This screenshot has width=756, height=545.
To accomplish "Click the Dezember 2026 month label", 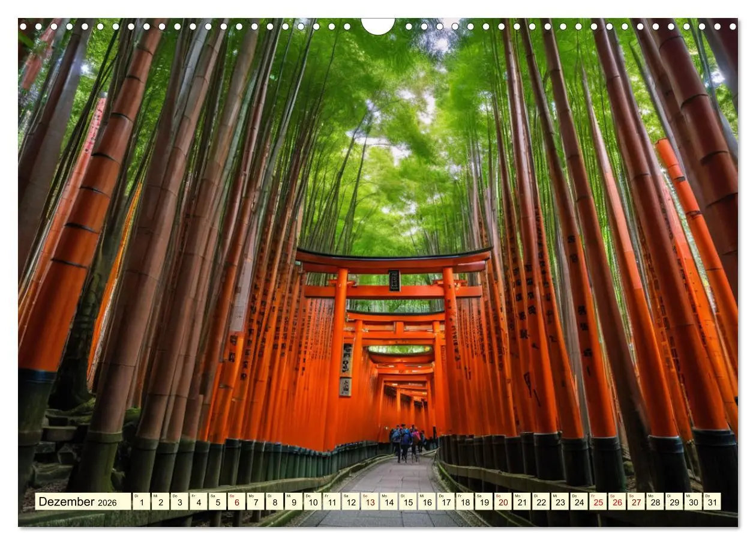I will tap(82, 501).
